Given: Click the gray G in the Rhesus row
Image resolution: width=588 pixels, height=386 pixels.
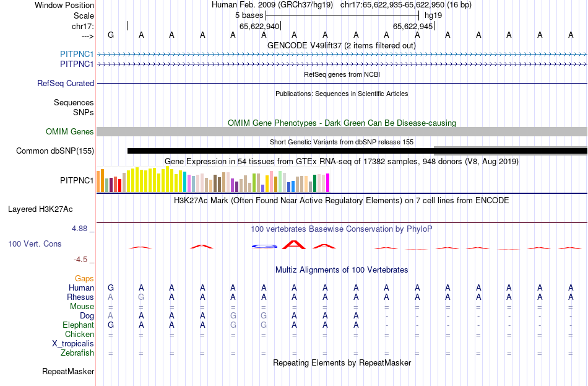Looking at the screenshot, I should click(141, 297).
